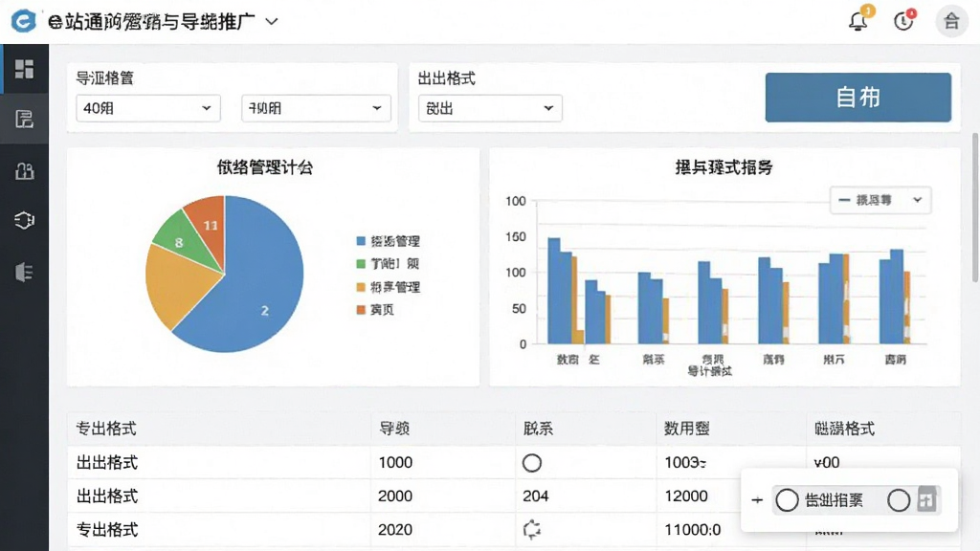Click the 12000 cell
The height and width of the screenshot is (551, 980).
(686, 496)
